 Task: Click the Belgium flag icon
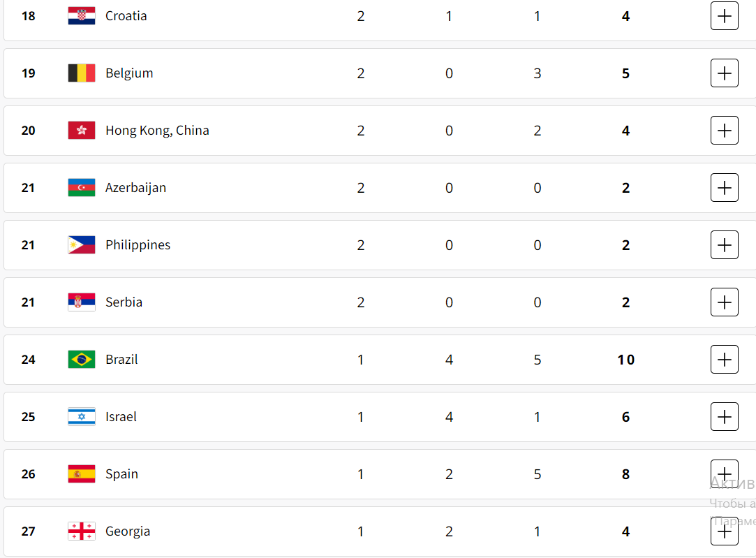click(x=82, y=73)
